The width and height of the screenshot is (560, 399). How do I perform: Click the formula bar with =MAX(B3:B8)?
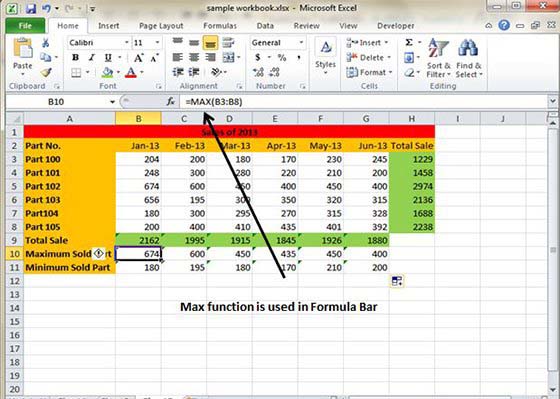(x=363, y=102)
